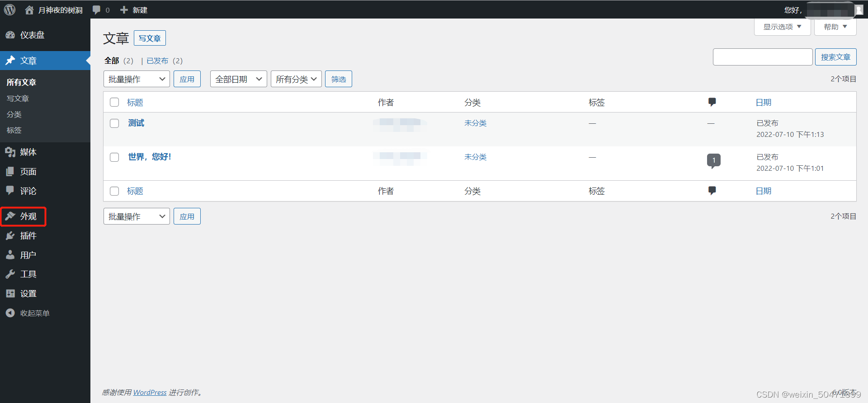Click the pushpin icon beside 文章
This screenshot has height=403, width=868.
[10, 61]
